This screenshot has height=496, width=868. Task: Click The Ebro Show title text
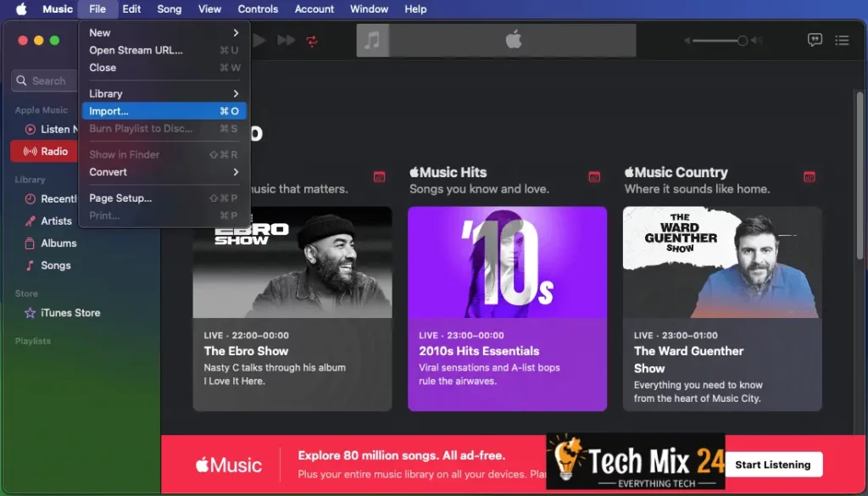(246, 351)
